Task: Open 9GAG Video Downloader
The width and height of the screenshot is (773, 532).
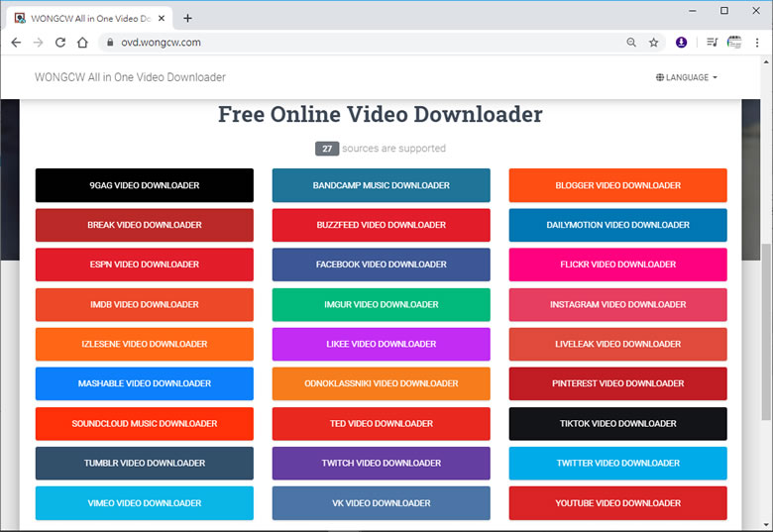Action: (145, 185)
